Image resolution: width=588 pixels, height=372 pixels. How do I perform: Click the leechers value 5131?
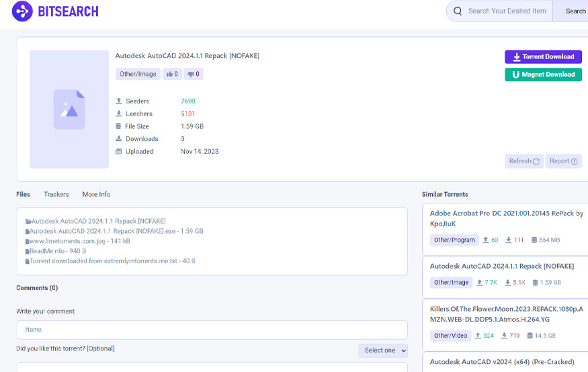pos(188,114)
